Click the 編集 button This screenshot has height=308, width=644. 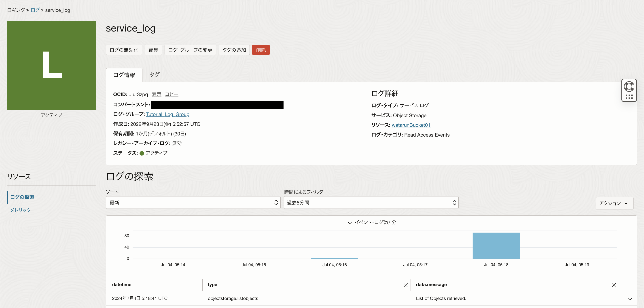click(153, 50)
